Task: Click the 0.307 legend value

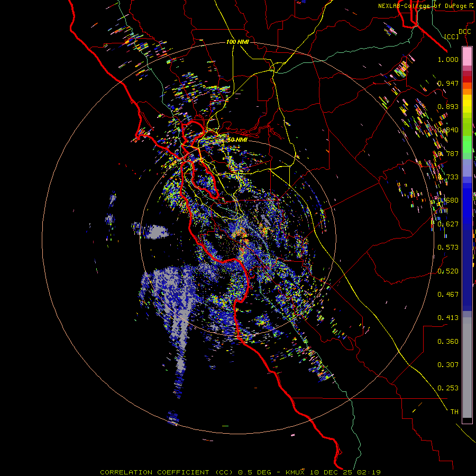Action: tap(448, 364)
